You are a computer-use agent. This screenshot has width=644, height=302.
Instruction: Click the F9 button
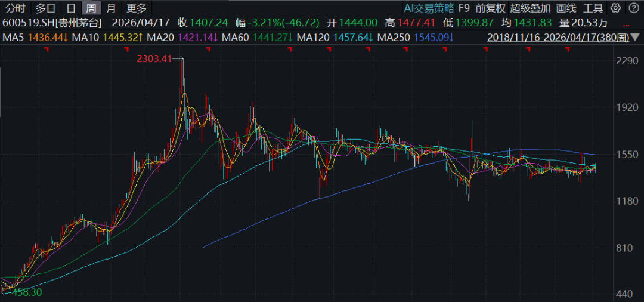[x=464, y=7]
